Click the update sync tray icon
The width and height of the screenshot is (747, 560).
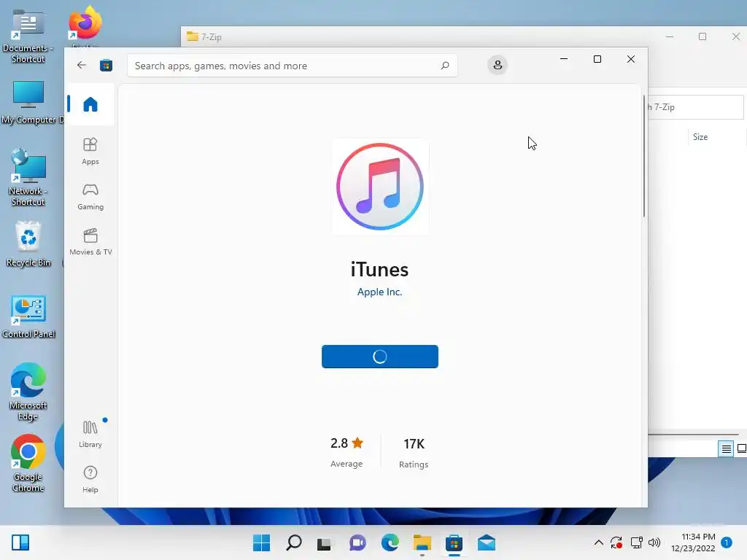pos(616,542)
